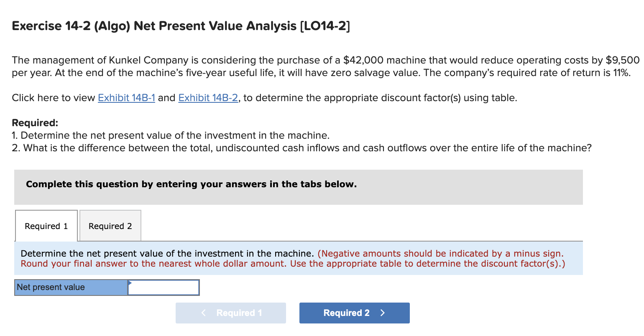Open Exhibit 14B-1 table link
Image resolution: width=644 pixels, height=336 pixels.
tap(126, 98)
